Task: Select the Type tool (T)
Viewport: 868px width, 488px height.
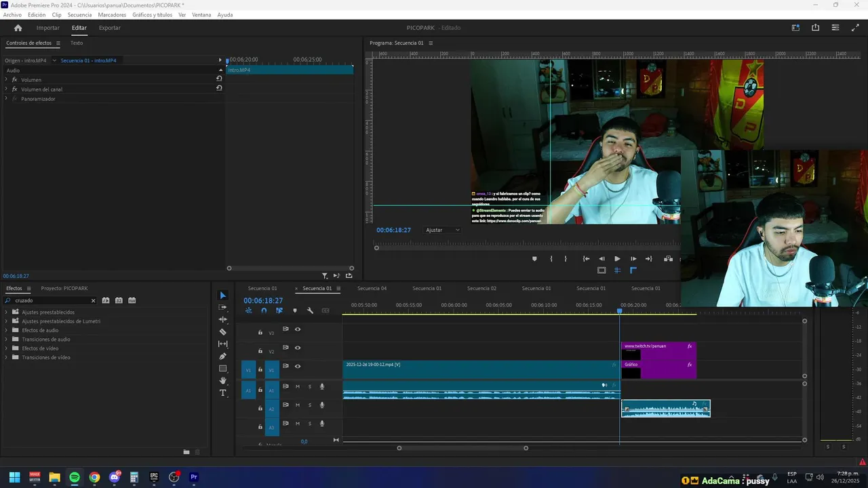Action: coord(222,393)
